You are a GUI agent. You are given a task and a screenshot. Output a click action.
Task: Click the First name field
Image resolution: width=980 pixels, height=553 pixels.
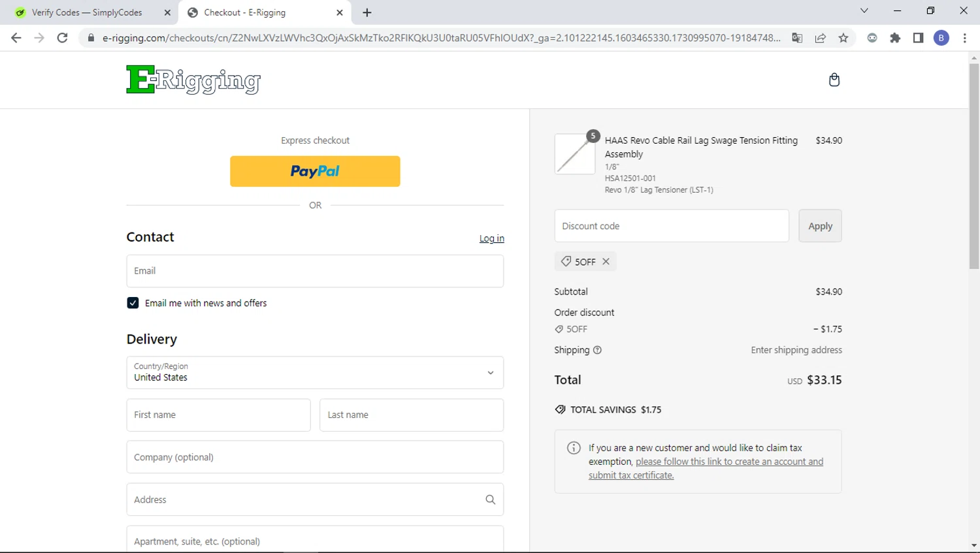coord(218,415)
